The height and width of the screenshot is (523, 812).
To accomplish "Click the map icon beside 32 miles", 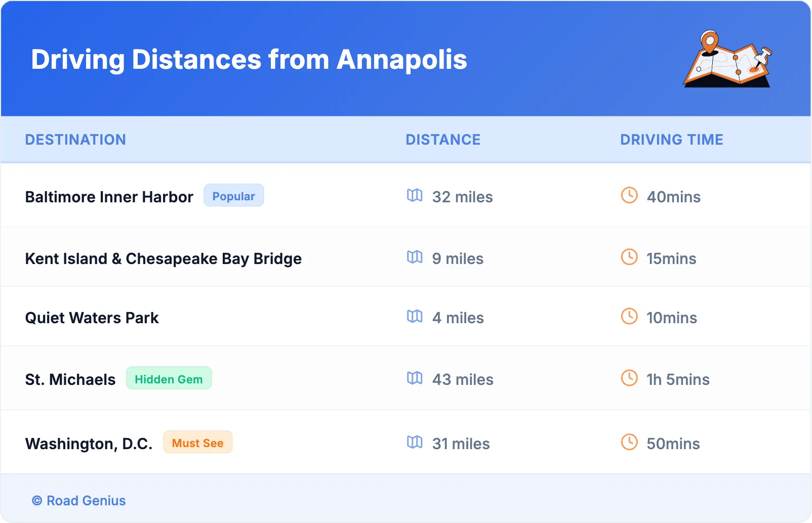I will [x=415, y=195].
